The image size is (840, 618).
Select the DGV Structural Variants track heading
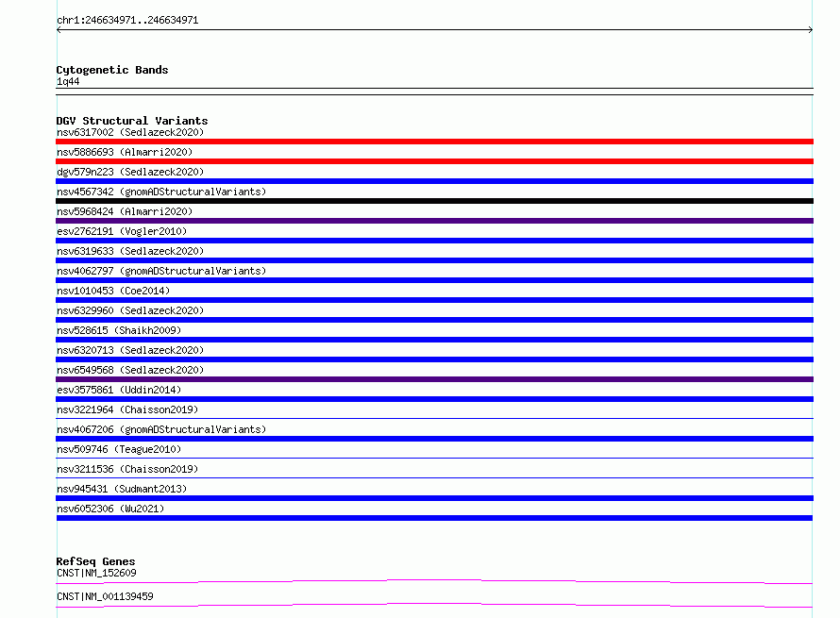(132, 121)
